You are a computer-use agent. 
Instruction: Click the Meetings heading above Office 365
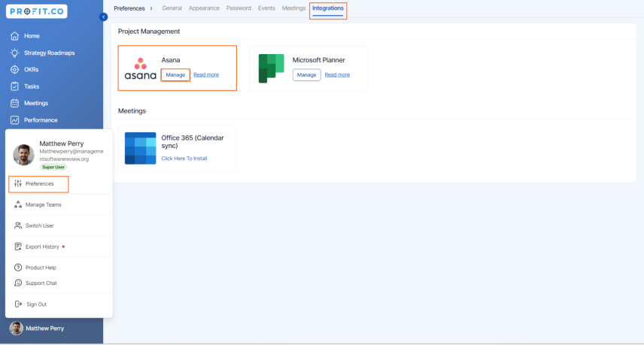tap(132, 110)
